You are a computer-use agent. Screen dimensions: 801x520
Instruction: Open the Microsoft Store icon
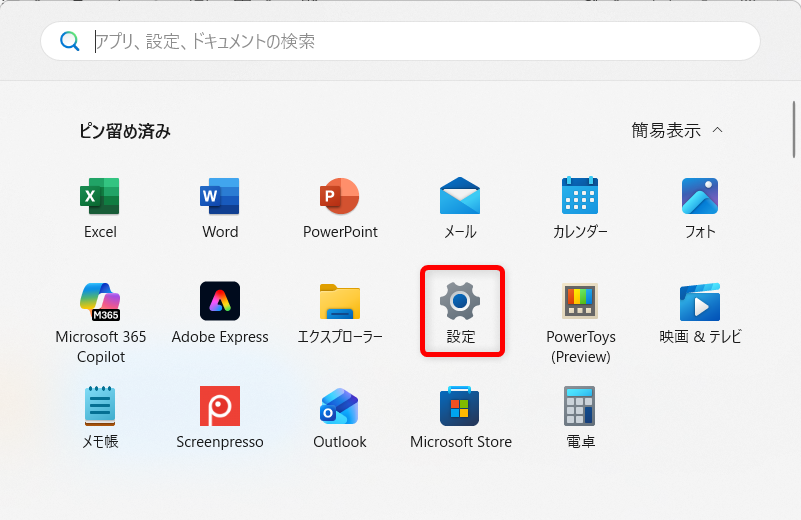point(460,406)
